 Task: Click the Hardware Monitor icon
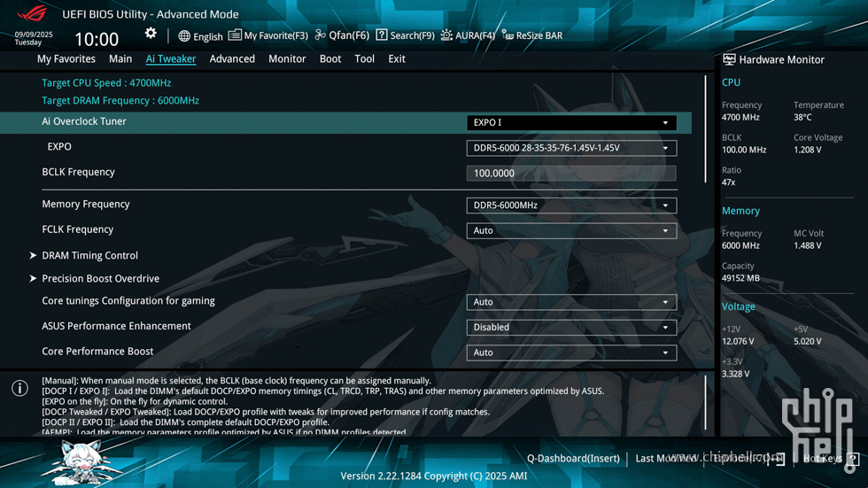coord(729,59)
